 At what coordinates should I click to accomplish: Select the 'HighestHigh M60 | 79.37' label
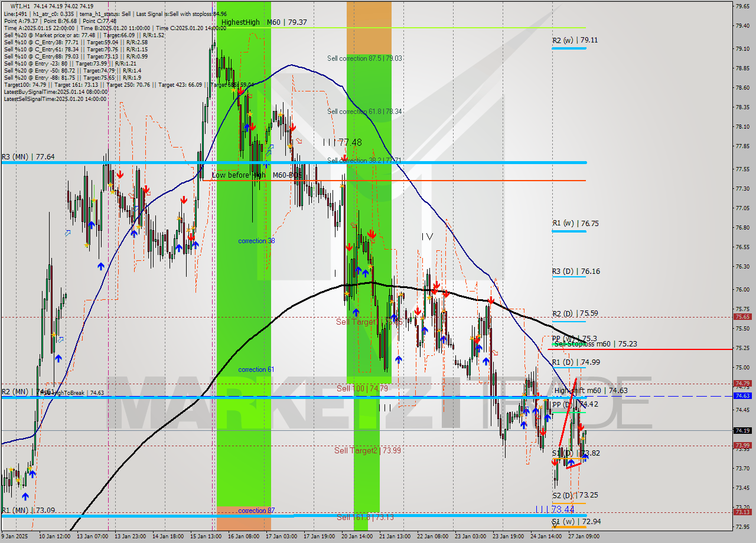[264, 22]
